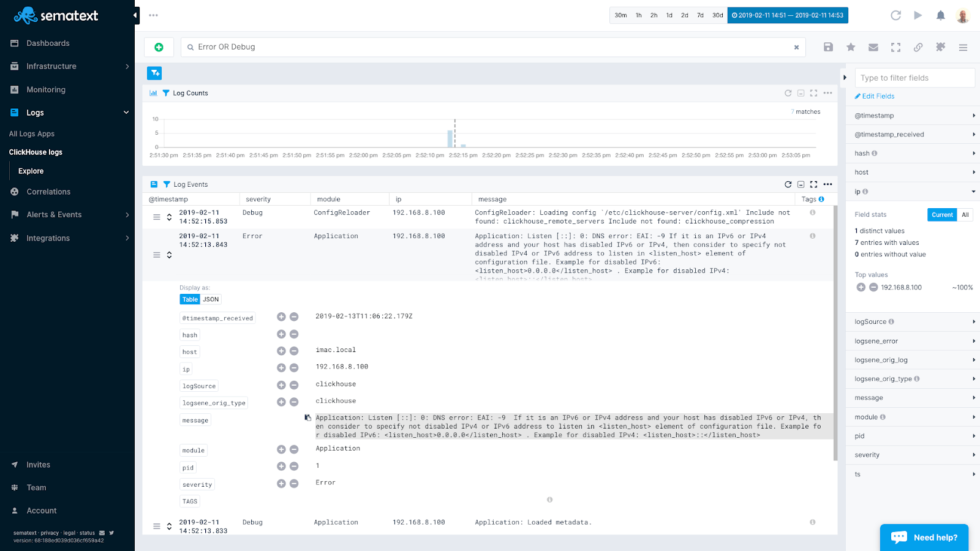Maximize the Log Counts panel

[813, 93]
